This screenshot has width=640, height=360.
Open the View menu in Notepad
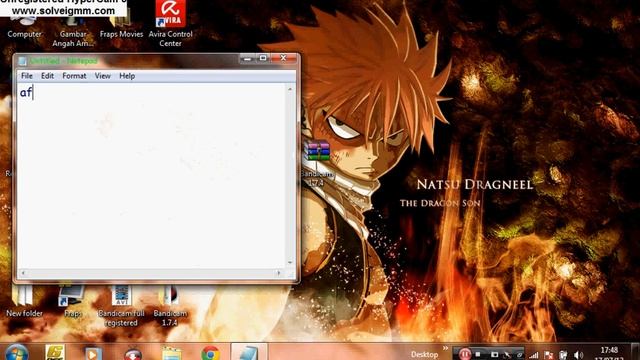[x=102, y=76]
